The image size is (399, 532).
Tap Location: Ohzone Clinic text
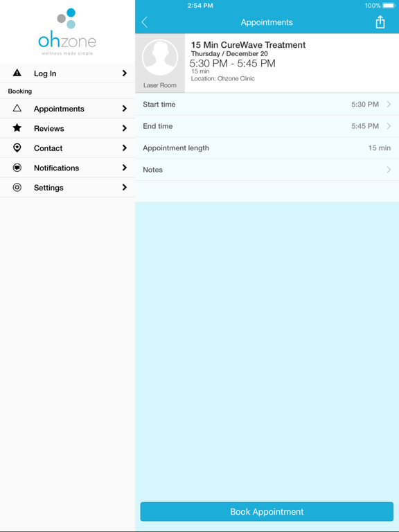click(x=222, y=78)
